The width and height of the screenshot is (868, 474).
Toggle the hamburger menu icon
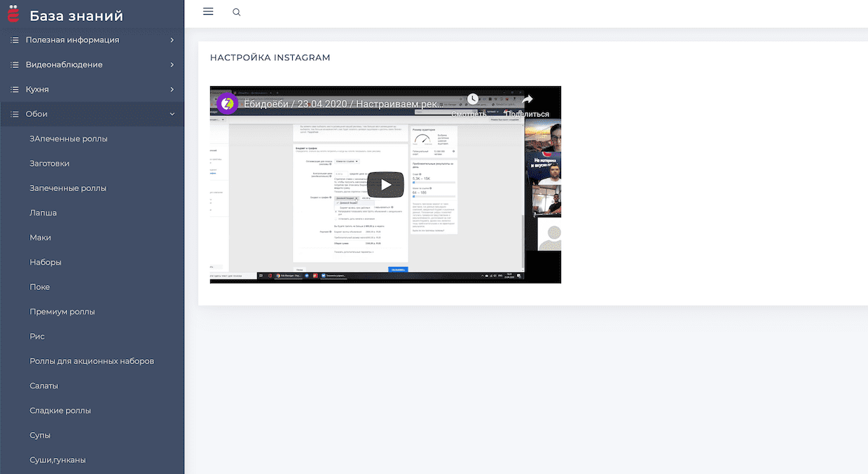click(208, 11)
